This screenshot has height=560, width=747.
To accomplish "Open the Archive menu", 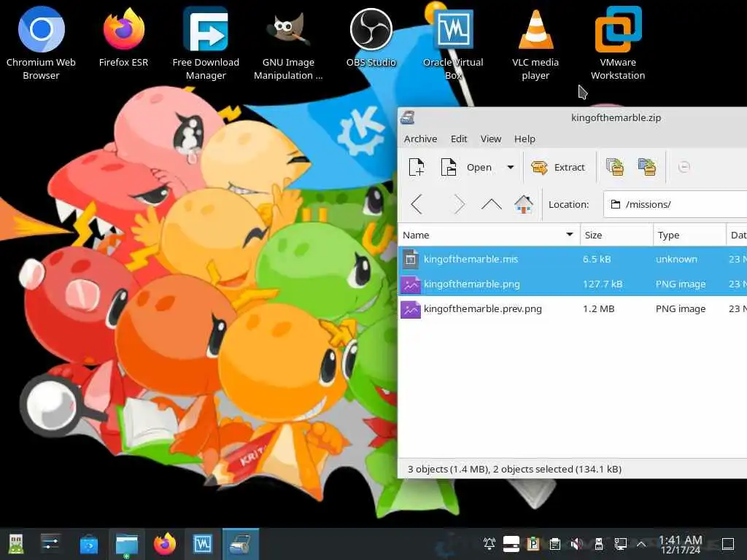I will 420,139.
